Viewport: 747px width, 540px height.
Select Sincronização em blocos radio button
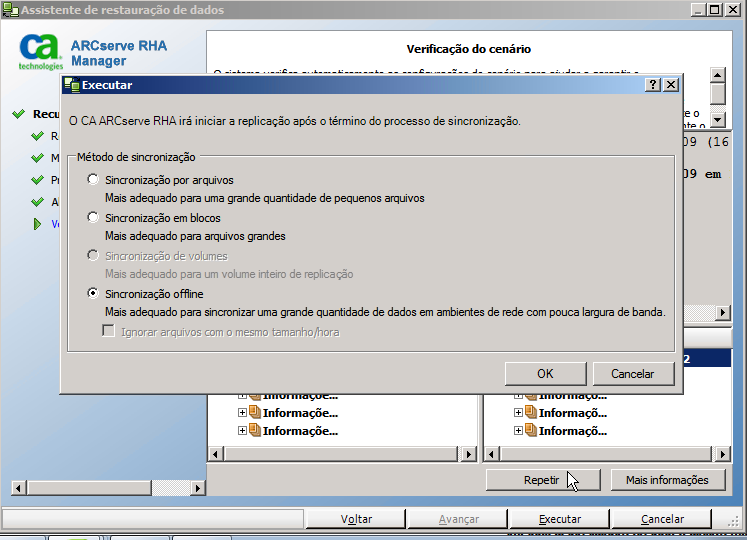point(93,217)
